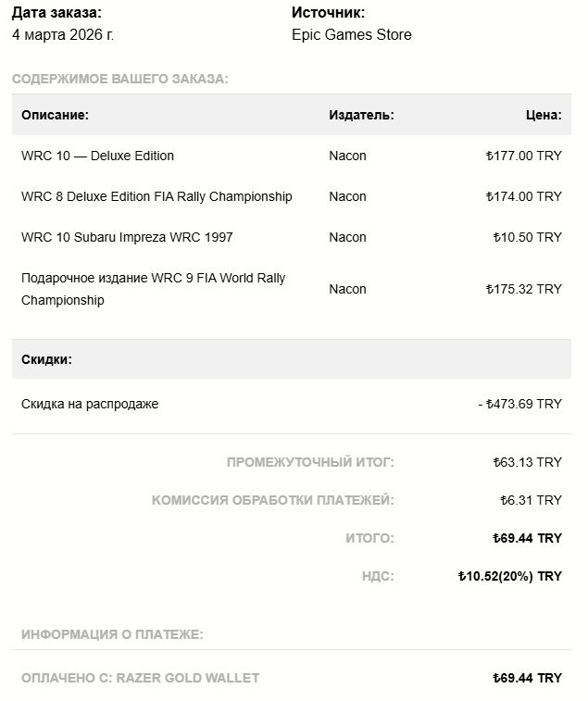588x701 pixels.
Task: Click the WRC 10 — Deluxe Edition item
Action: pos(97,156)
